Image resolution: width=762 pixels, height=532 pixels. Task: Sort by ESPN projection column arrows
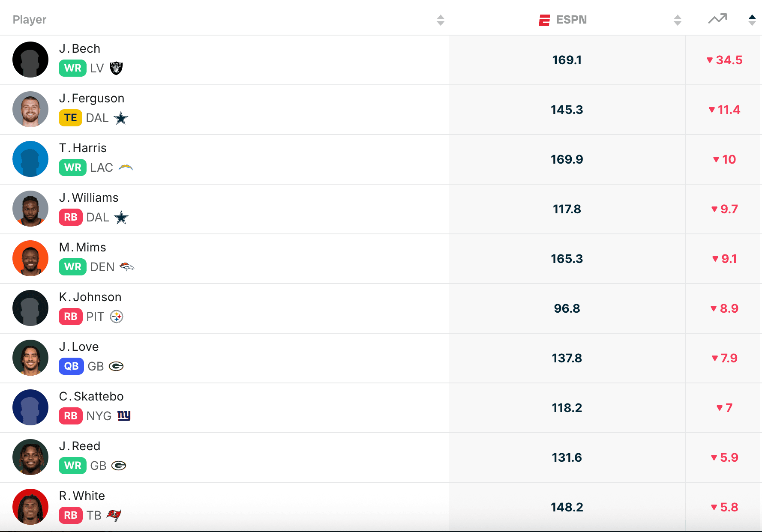click(677, 20)
